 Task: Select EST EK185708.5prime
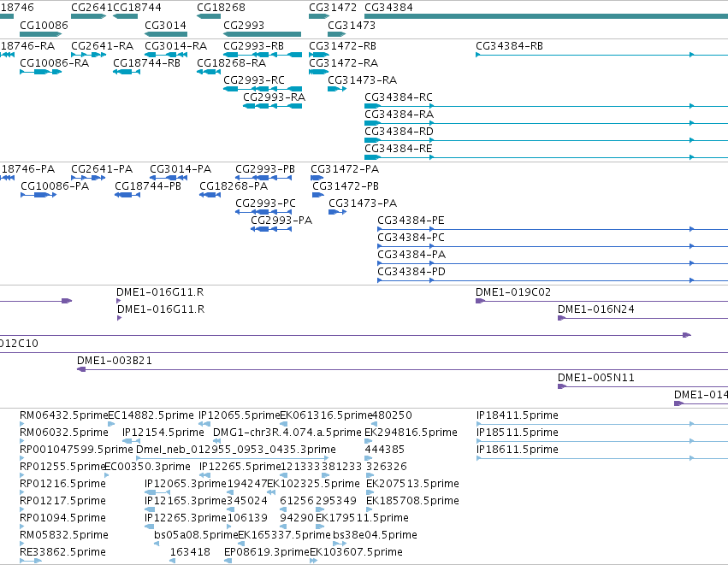tap(369, 509)
